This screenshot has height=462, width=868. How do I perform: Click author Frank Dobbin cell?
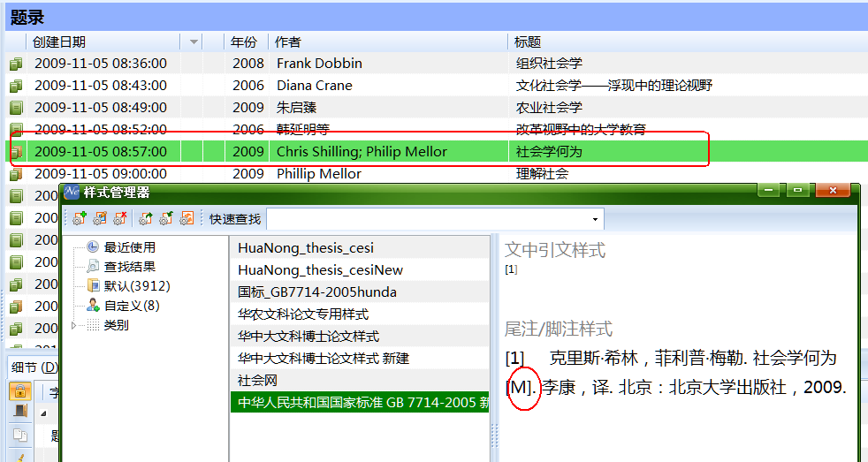(319, 64)
